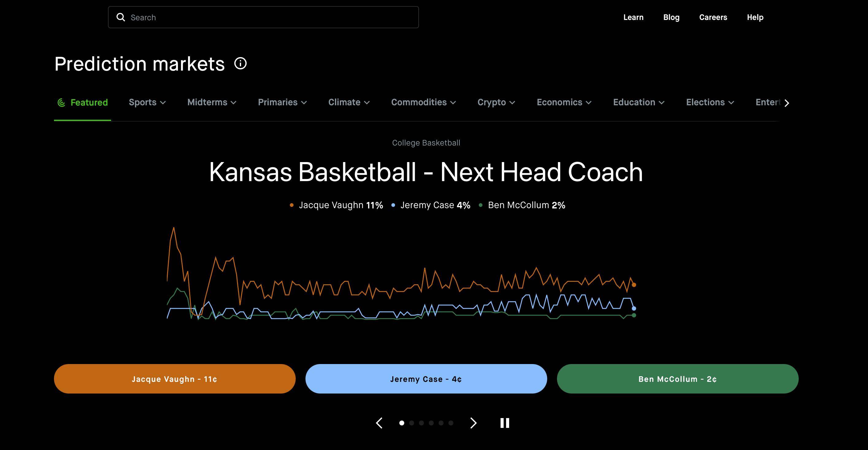Click Ben McCollum 2% legend entry
This screenshot has width=868, height=450.
[522, 205]
